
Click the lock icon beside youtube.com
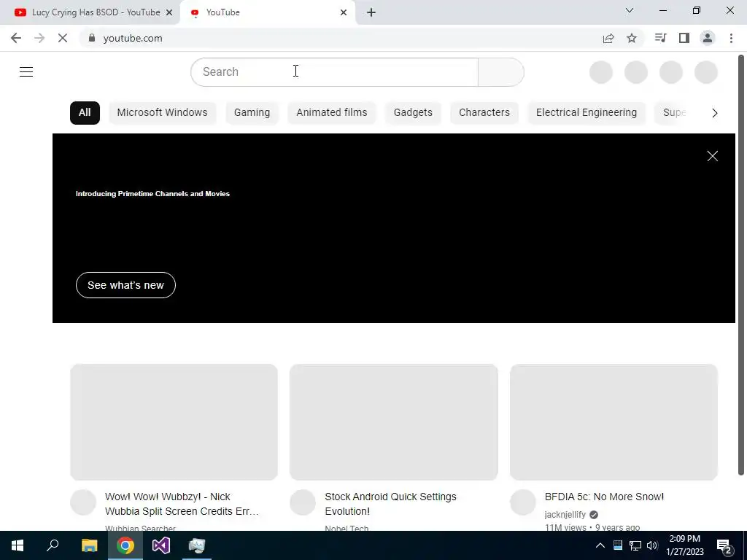92,38
